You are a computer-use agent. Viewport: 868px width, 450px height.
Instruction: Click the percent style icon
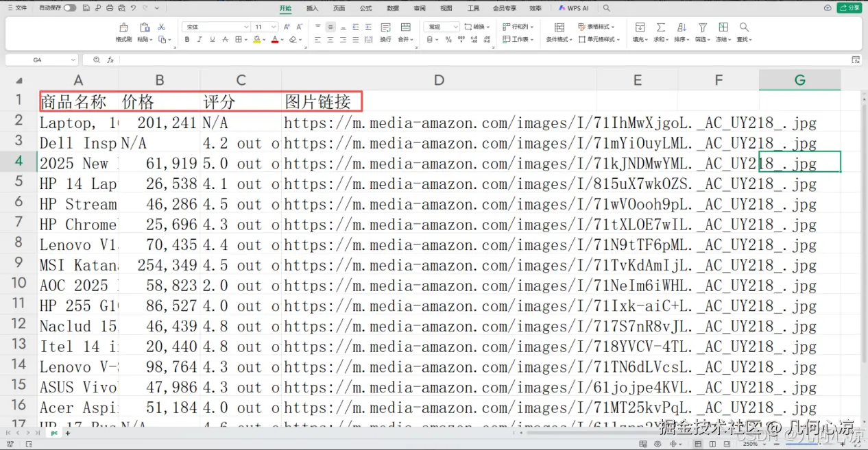[x=448, y=39]
